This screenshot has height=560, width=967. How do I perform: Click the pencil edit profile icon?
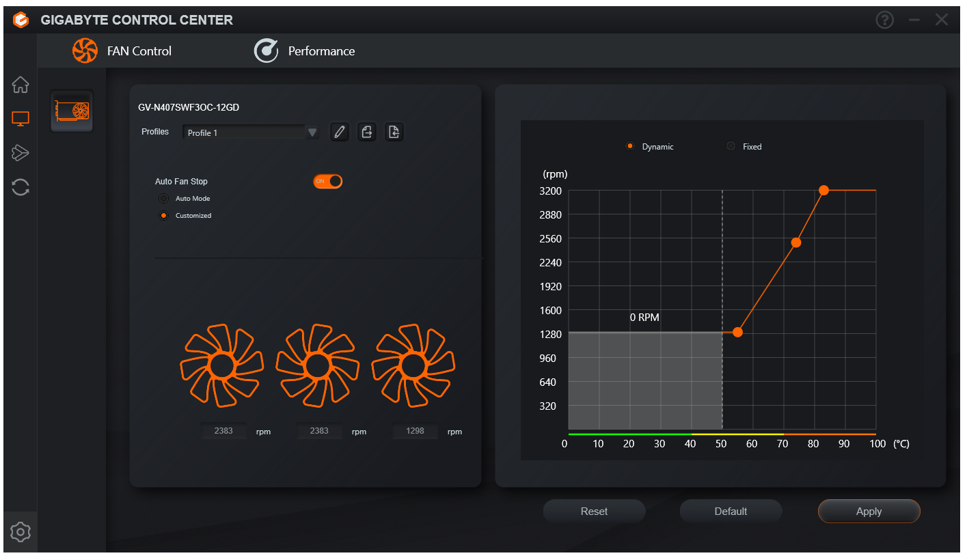point(340,132)
